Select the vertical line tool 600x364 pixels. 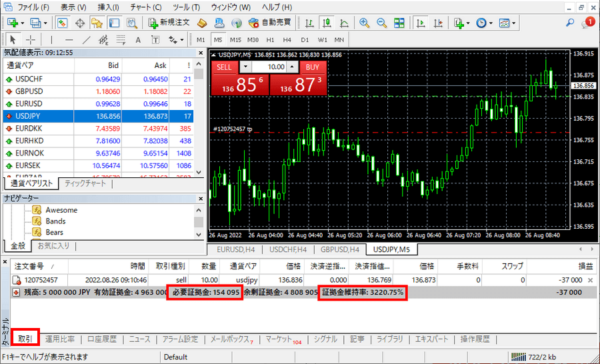point(51,40)
